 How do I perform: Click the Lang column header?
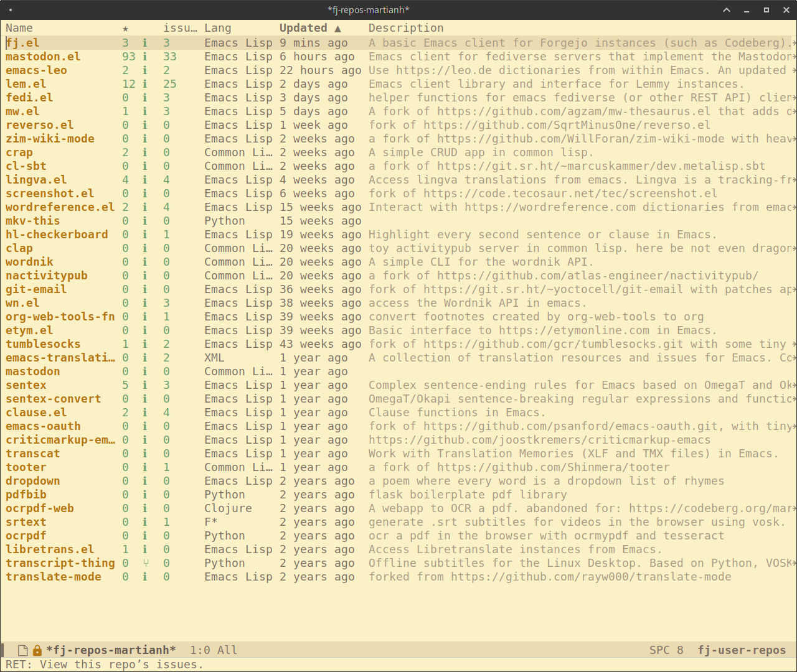pyautogui.click(x=217, y=27)
